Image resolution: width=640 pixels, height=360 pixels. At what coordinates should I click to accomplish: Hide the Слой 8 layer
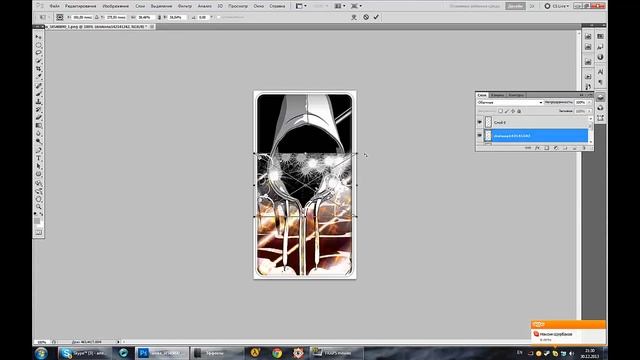pyautogui.click(x=480, y=122)
